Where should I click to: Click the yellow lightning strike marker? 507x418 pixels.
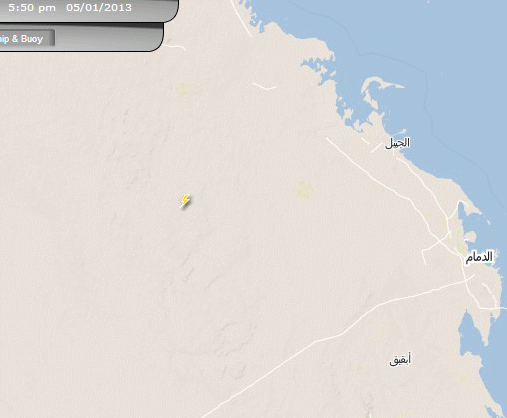[x=185, y=201]
